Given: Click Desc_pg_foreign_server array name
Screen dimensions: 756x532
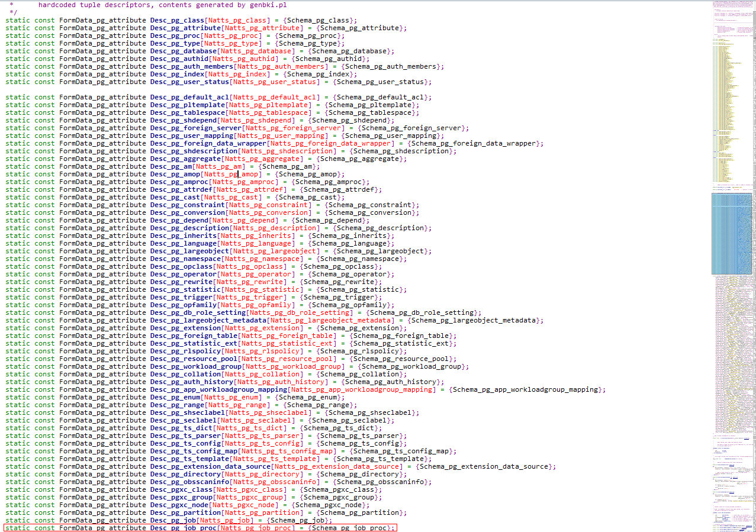Looking at the screenshot, I should point(196,128).
